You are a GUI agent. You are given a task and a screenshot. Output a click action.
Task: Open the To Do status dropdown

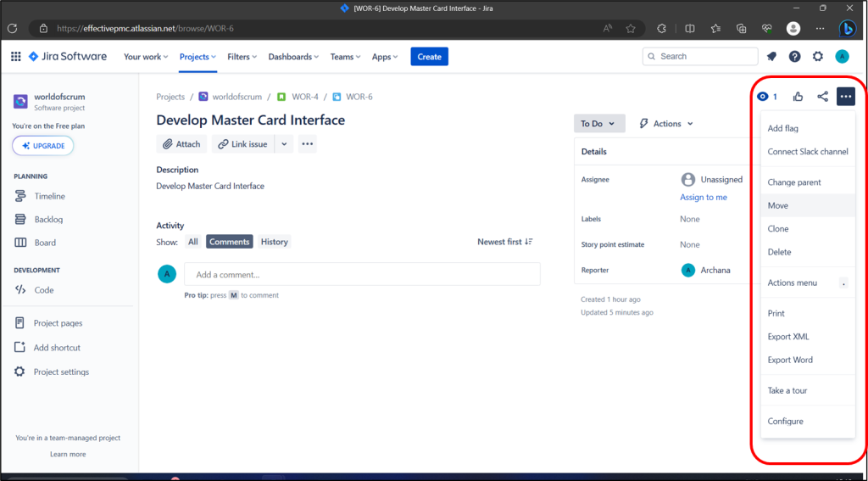(x=599, y=124)
